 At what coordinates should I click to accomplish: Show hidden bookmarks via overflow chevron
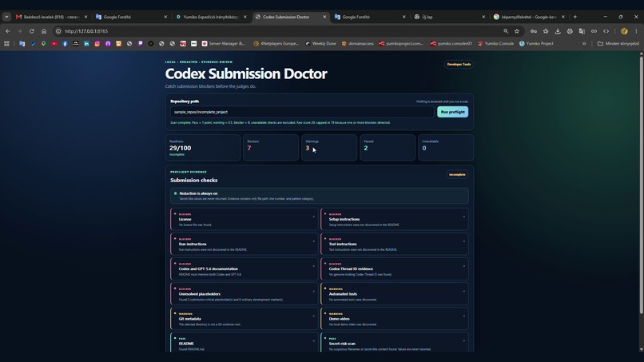pos(584,44)
